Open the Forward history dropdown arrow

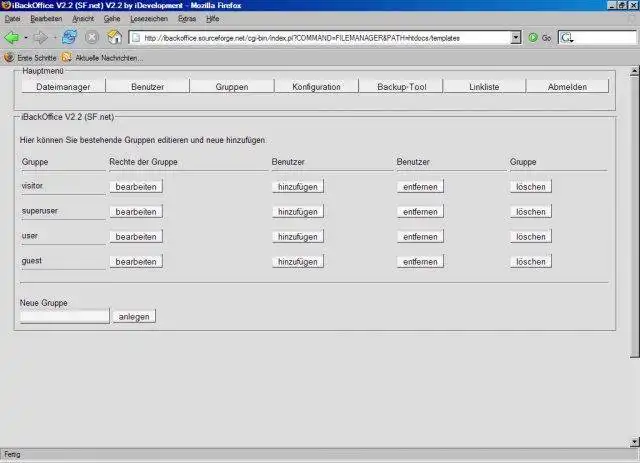[54, 38]
